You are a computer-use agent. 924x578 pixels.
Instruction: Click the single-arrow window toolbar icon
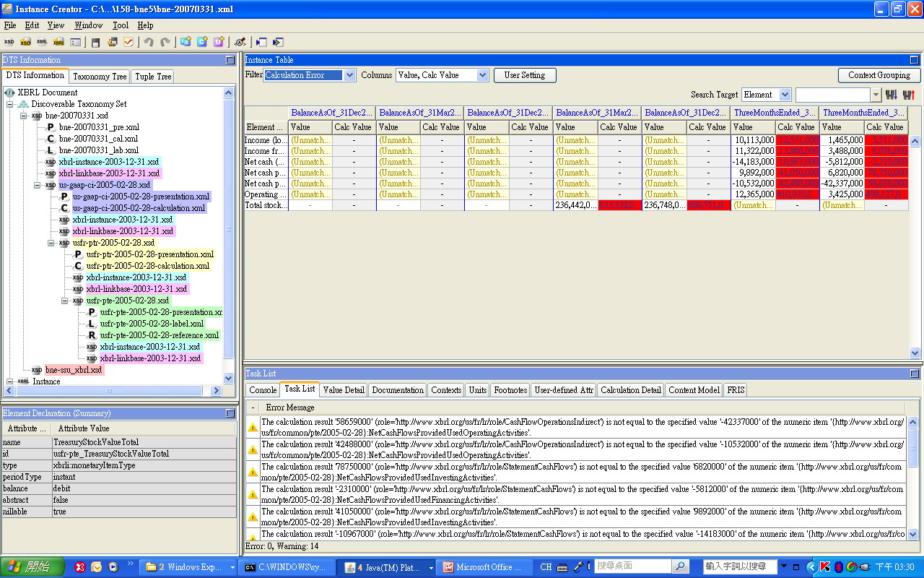pyautogui.click(x=261, y=43)
